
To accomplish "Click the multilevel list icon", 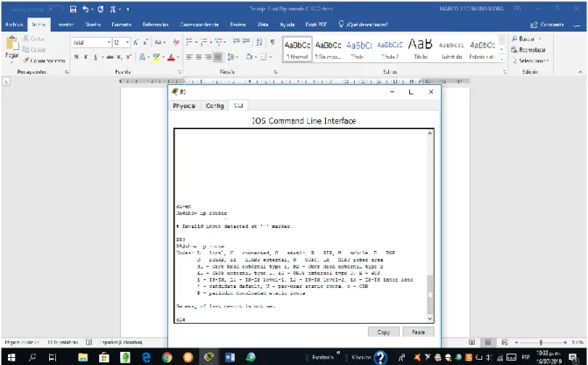I will pos(220,42).
